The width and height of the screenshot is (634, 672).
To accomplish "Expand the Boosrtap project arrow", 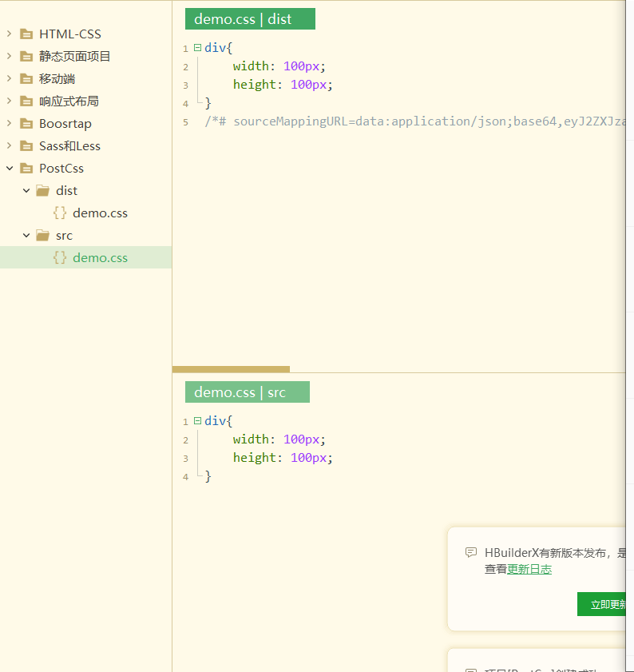I will (x=10, y=123).
